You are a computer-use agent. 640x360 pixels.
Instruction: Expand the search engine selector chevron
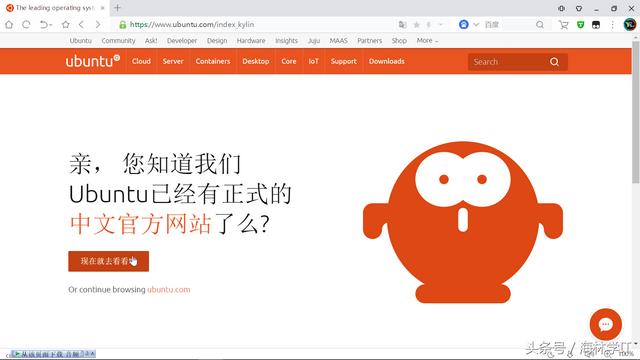tap(476, 24)
